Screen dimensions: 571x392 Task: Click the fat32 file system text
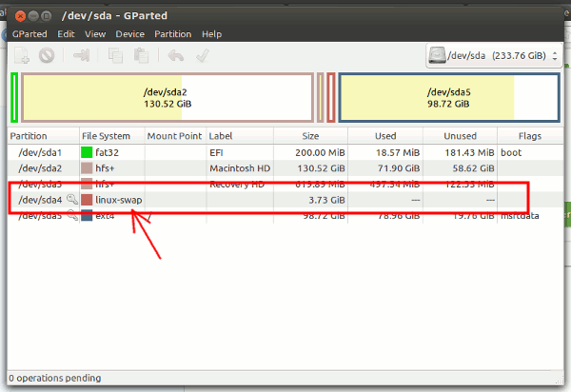pyautogui.click(x=107, y=152)
